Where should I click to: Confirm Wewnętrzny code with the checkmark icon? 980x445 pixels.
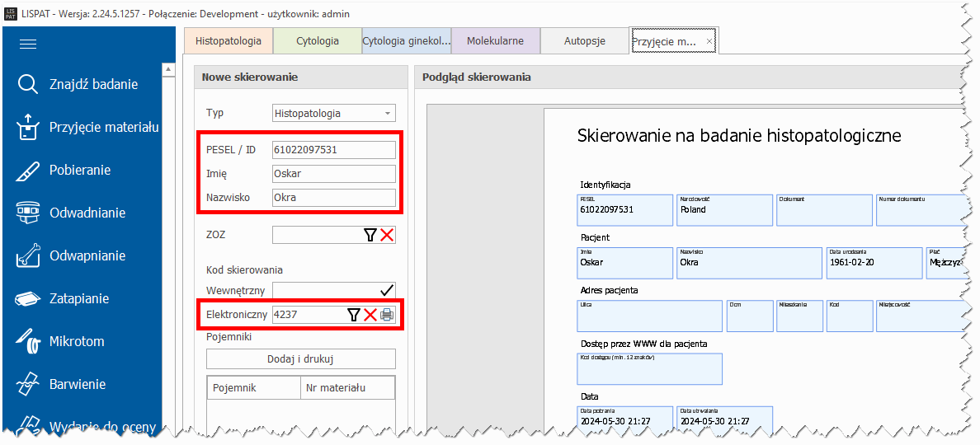coord(386,289)
